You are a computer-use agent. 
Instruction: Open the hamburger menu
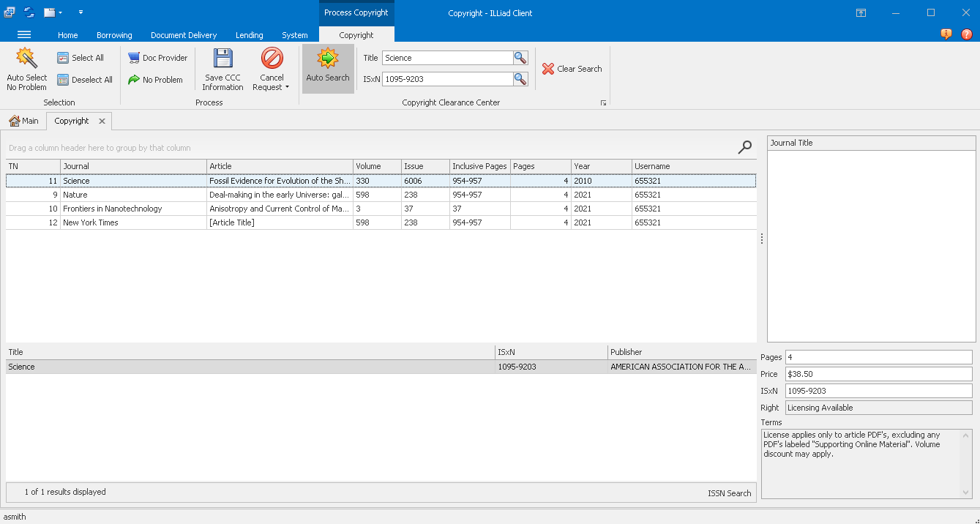coord(24,34)
